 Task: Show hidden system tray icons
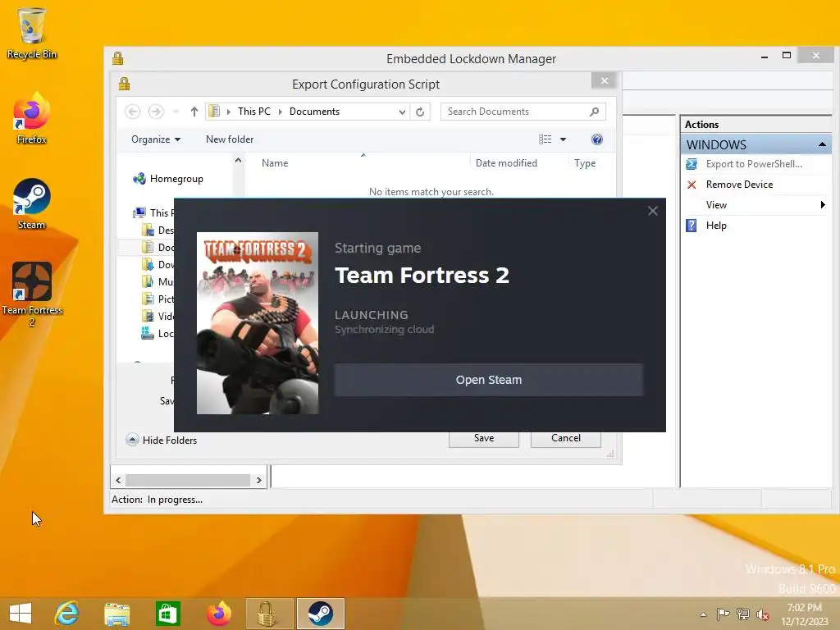(703, 614)
